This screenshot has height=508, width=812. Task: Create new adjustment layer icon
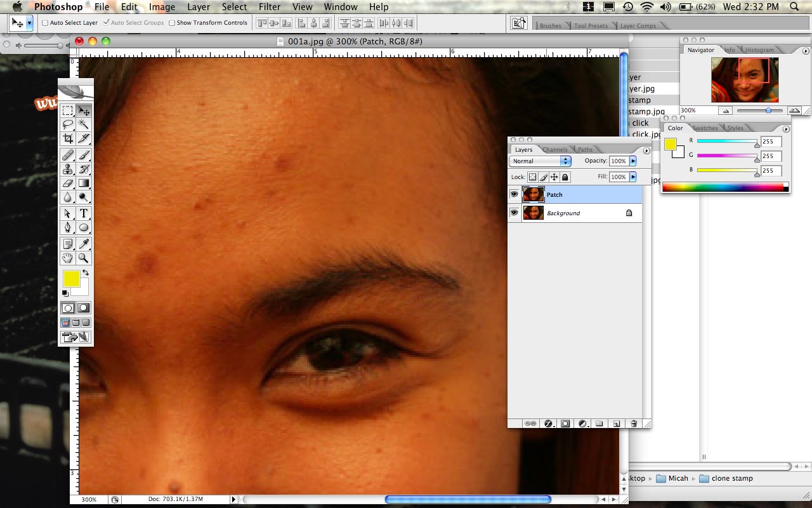click(x=582, y=424)
